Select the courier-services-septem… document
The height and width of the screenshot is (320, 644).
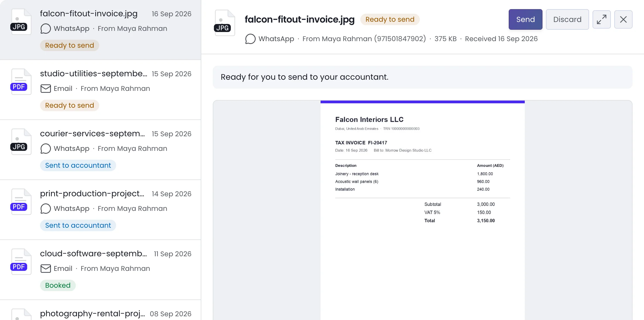[100, 150]
